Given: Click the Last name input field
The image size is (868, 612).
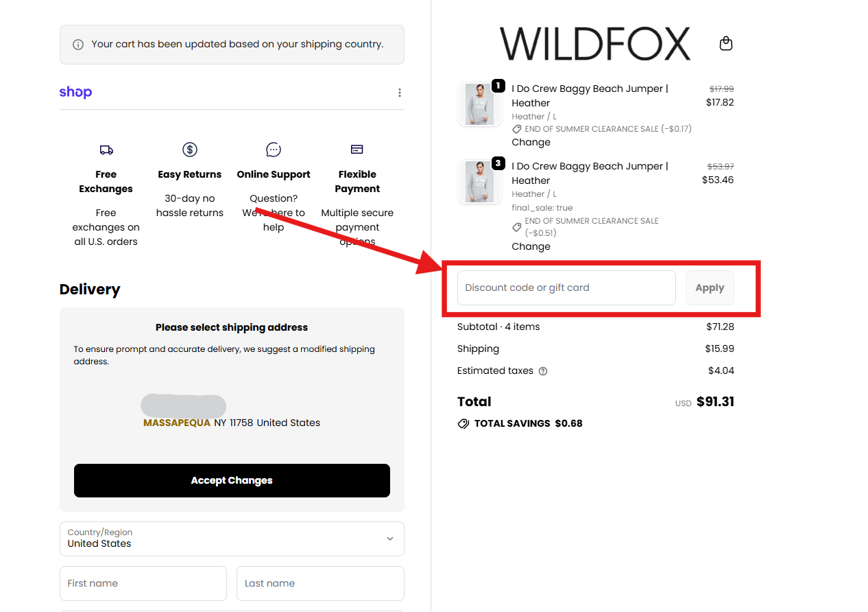Looking at the screenshot, I should pos(320,583).
